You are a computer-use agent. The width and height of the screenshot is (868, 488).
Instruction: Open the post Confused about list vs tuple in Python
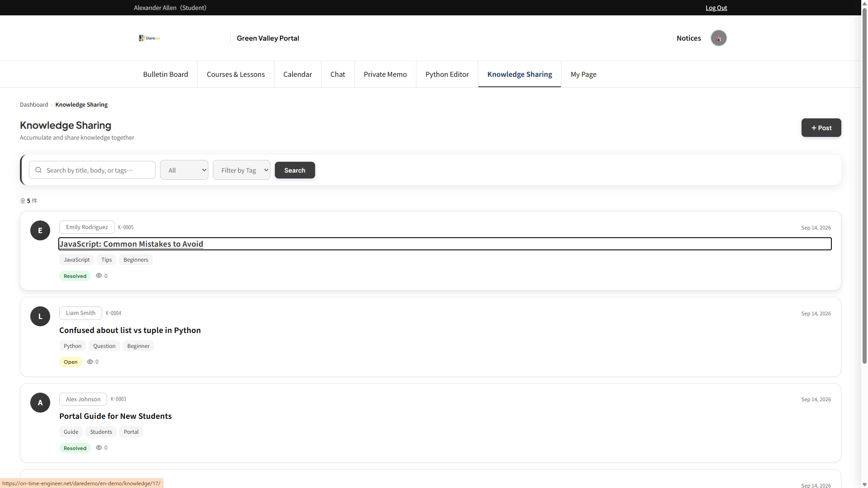pos(130,330)
